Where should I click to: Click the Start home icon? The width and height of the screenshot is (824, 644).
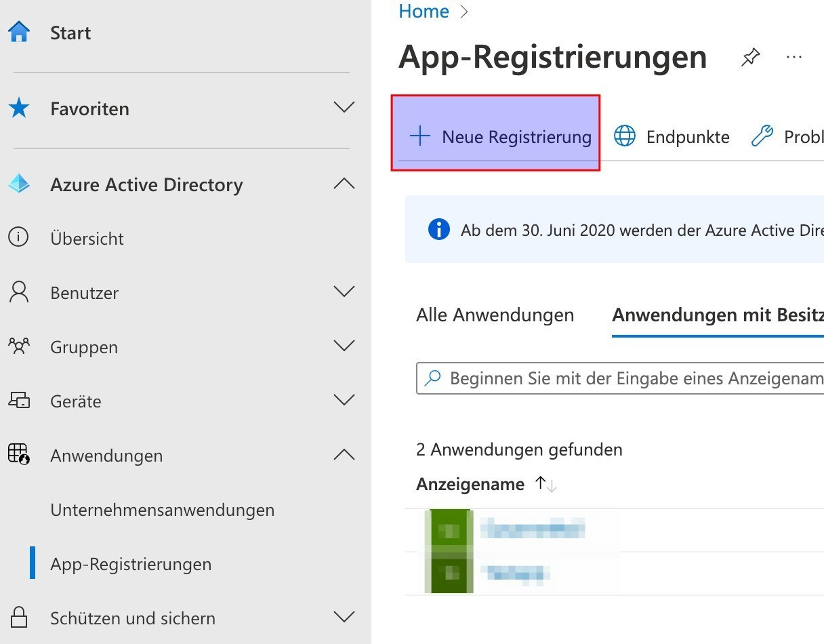pos(19,33)
